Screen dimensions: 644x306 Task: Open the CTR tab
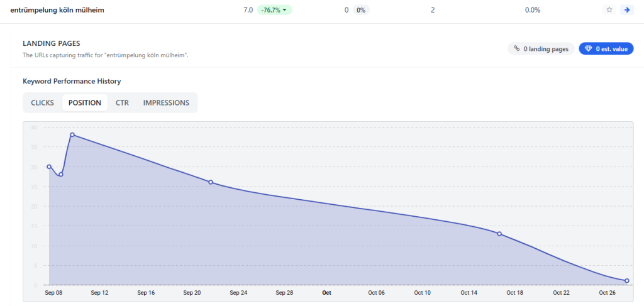122,103
